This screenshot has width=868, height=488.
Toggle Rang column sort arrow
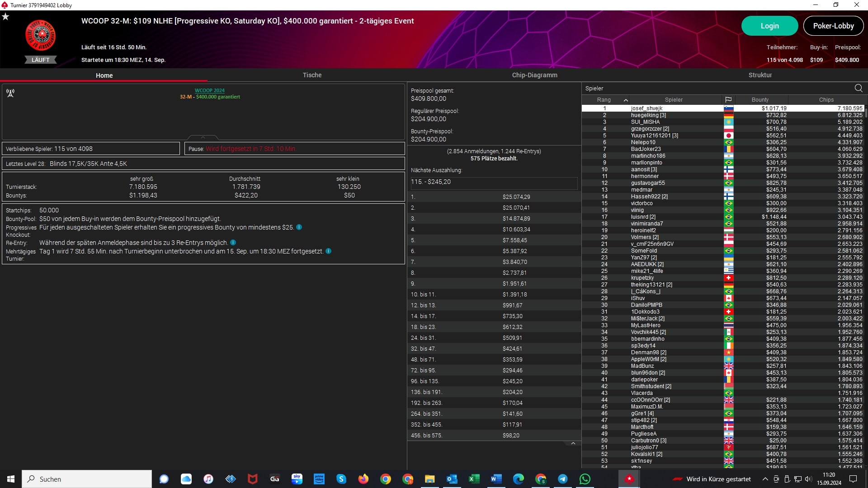point(626,100)
